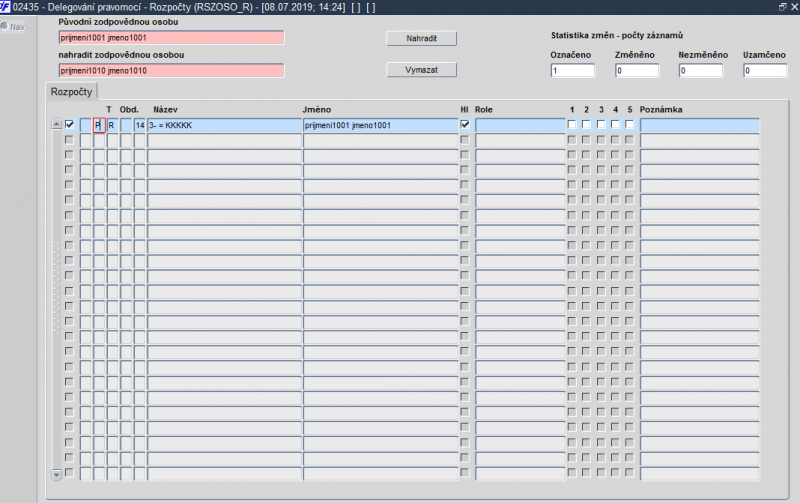Check column 4 checkbox in first row
Viewport: 800px width, 503px height.
(615, 124)
